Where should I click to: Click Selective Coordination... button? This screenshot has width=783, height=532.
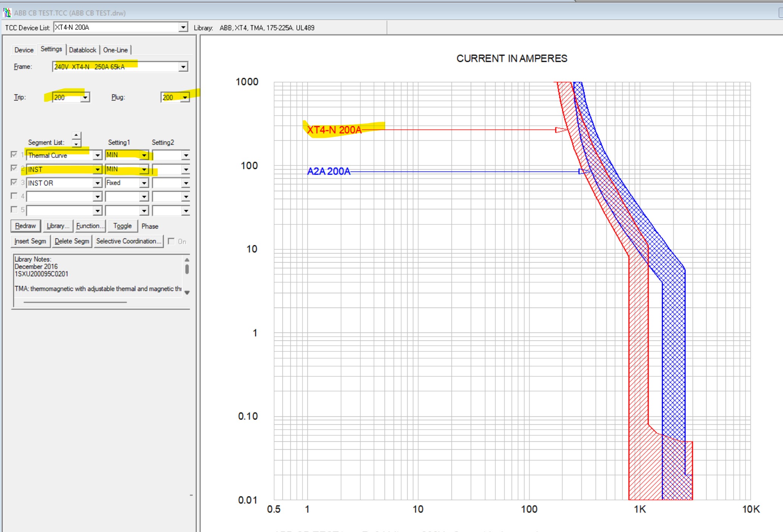[129, 241]
